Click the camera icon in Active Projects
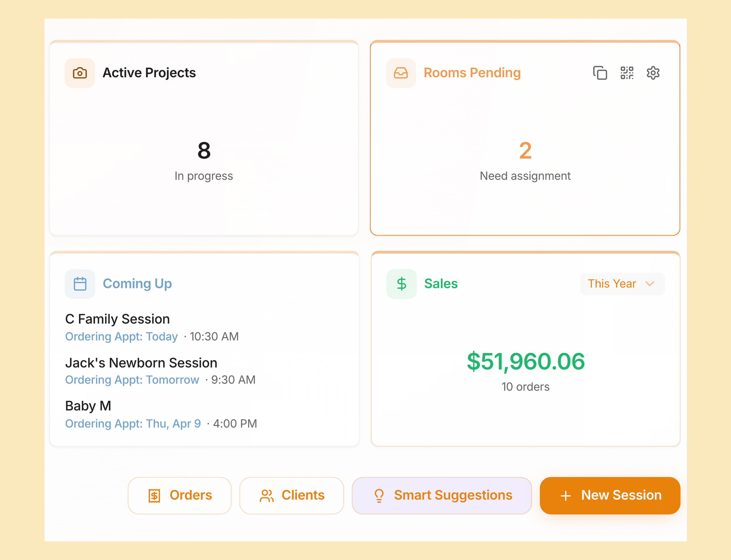 point(80,73)
